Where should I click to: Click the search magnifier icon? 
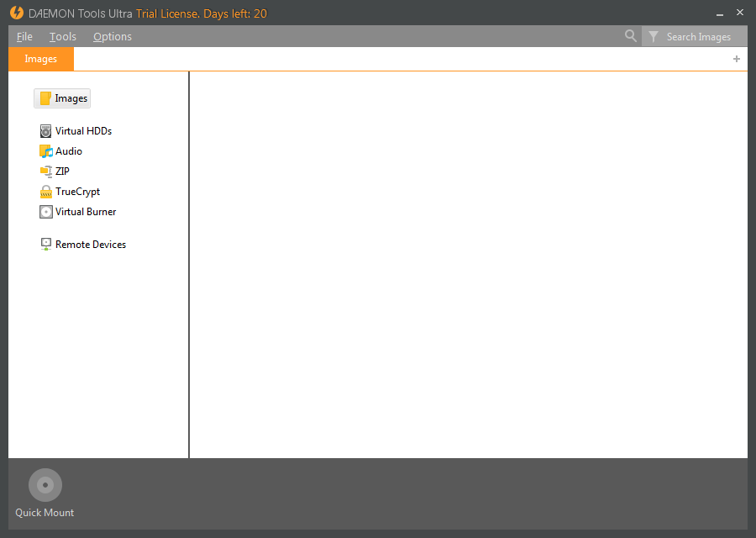pos(630,36)
